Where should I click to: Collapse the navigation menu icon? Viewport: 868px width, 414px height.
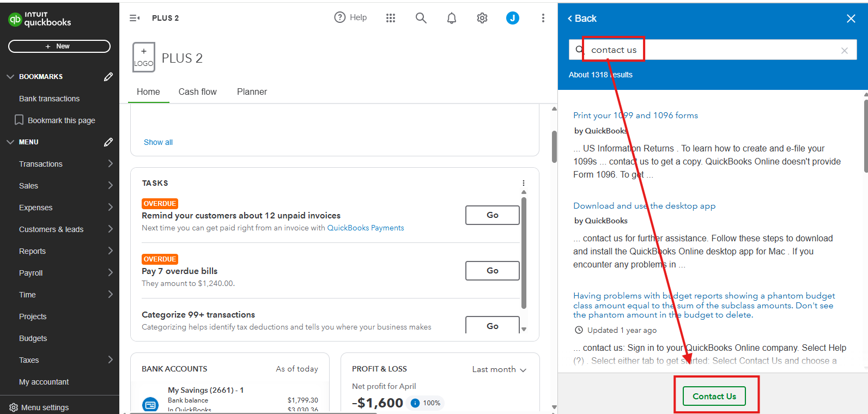[135, 18]
